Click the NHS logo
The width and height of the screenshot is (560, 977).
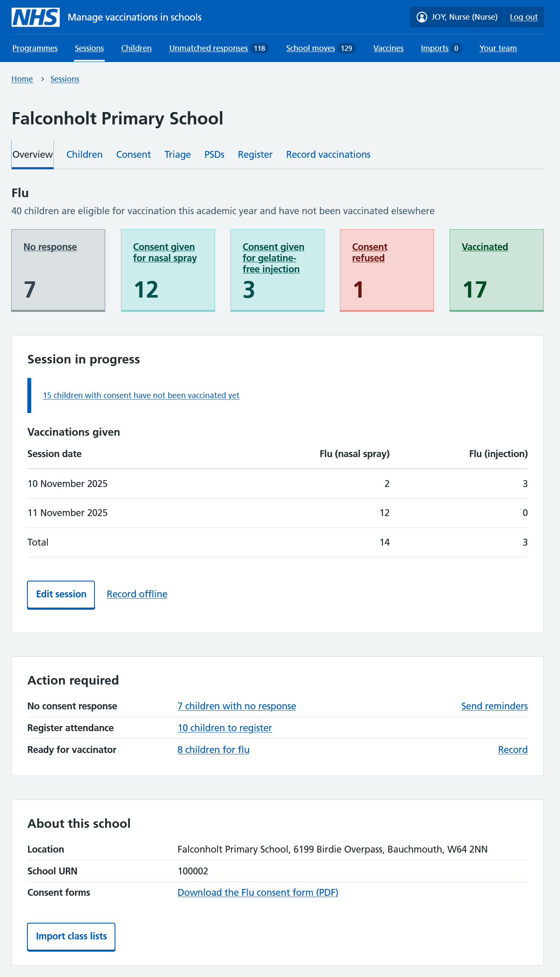click(x=35, y=17)
